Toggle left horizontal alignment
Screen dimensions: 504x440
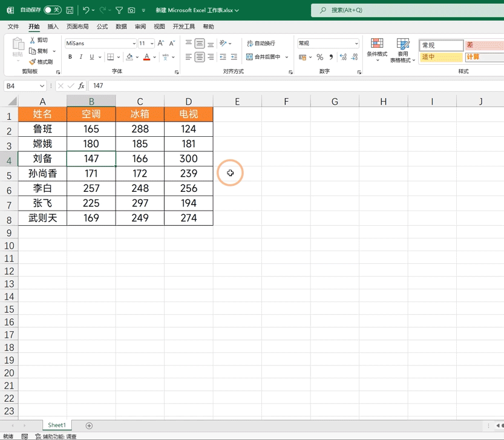(189, 57)
